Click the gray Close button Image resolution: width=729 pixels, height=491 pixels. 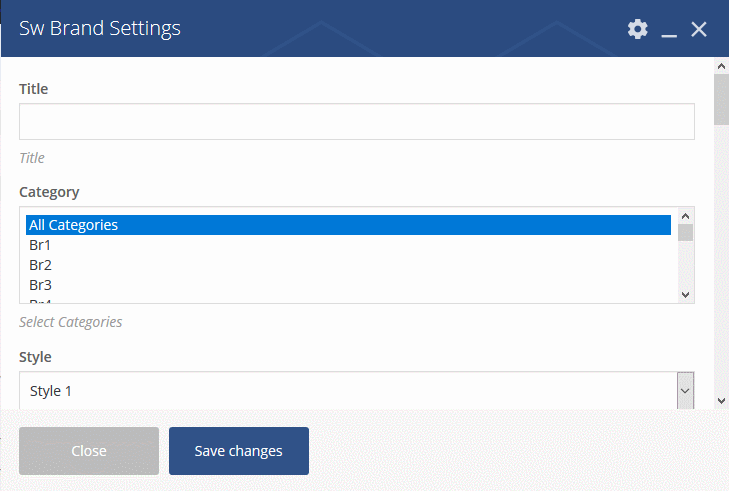pos(89,451)
